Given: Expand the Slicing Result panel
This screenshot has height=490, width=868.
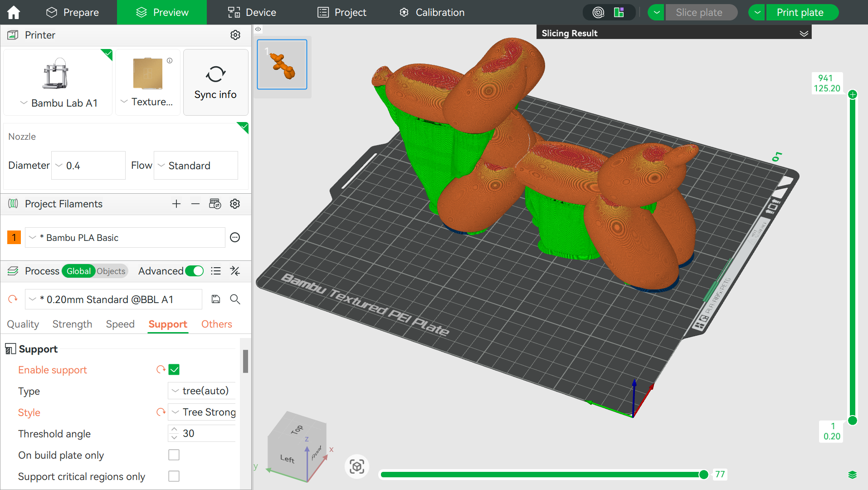Looking at the screenshot, I should point(804,33).
